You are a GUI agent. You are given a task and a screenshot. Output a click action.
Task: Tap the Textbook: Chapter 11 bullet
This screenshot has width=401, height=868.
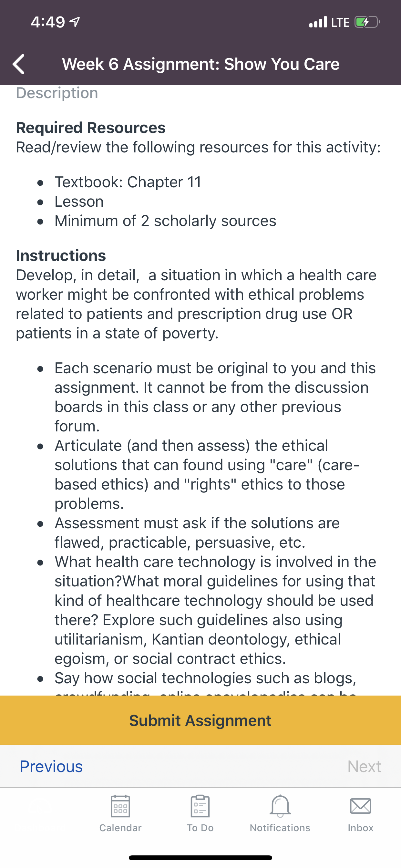click(128, 182)
